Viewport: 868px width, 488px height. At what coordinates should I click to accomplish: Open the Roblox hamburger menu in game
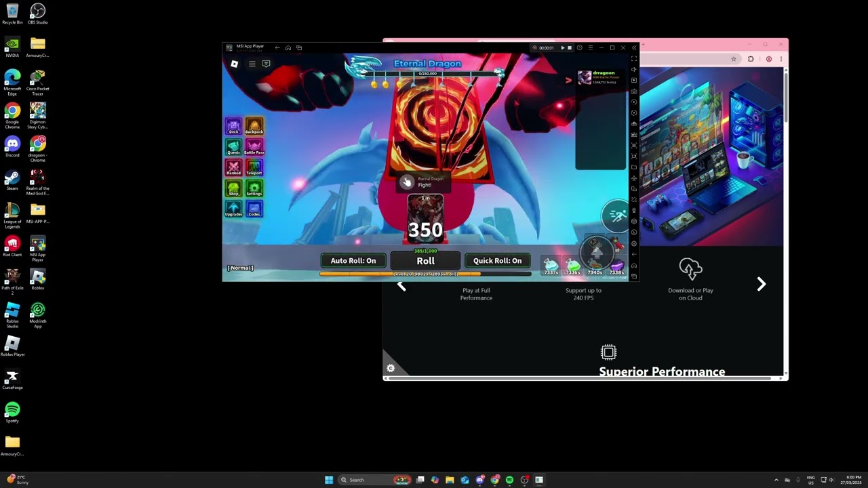(252, 64)
